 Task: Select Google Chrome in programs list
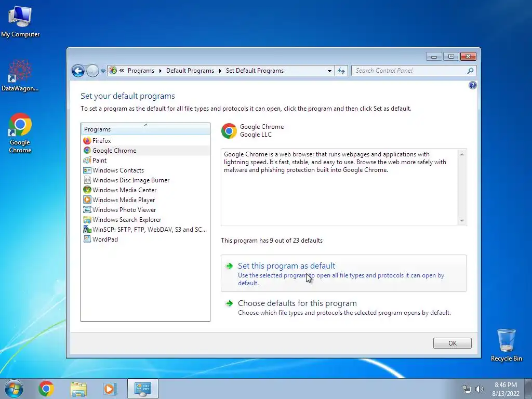pyautogui.click(x=145, y=150)
